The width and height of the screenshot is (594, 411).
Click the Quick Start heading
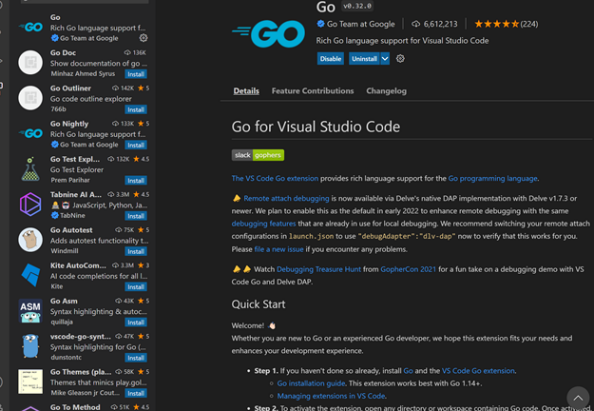pyautogui.click(x=258, y=304)
